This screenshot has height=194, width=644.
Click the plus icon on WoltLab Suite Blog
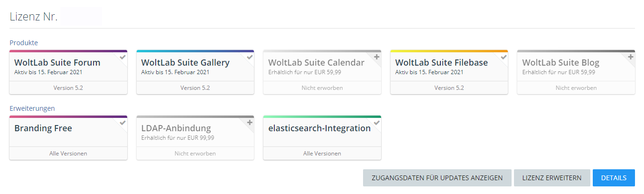coord(631,57)
